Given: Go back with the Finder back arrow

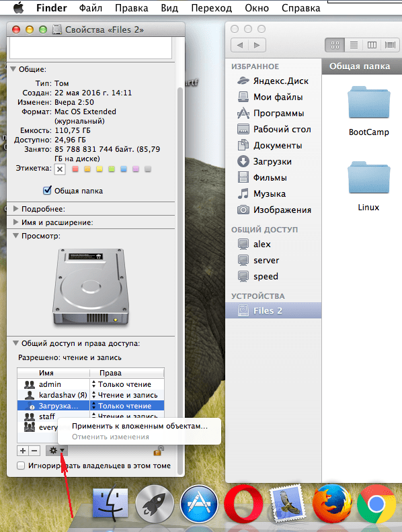Looking at the screenshot, I should [240, 45].
